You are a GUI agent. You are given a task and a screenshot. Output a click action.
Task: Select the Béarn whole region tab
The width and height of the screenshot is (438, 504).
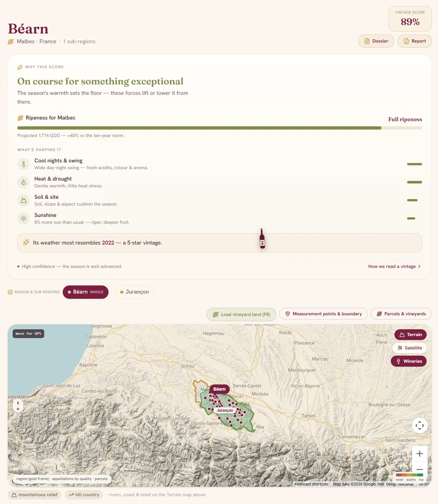pos(85,292)
